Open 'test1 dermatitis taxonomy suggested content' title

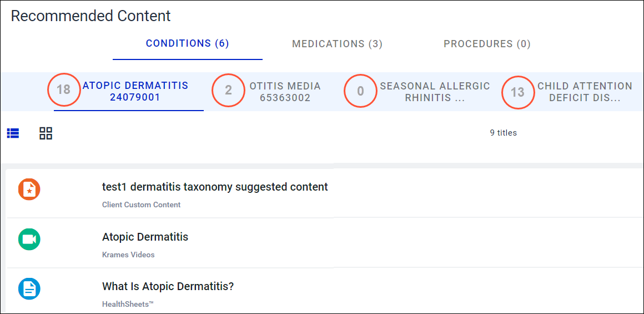(215, 187)
